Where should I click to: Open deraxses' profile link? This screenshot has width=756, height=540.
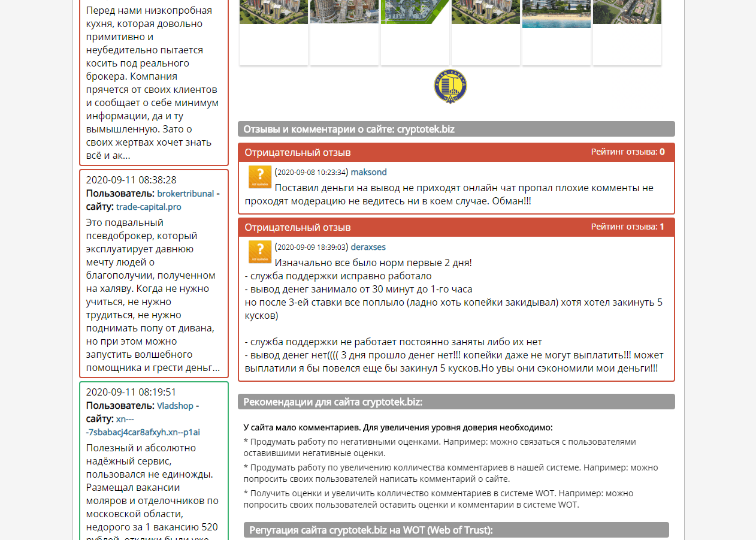click(x=368, y=247)
